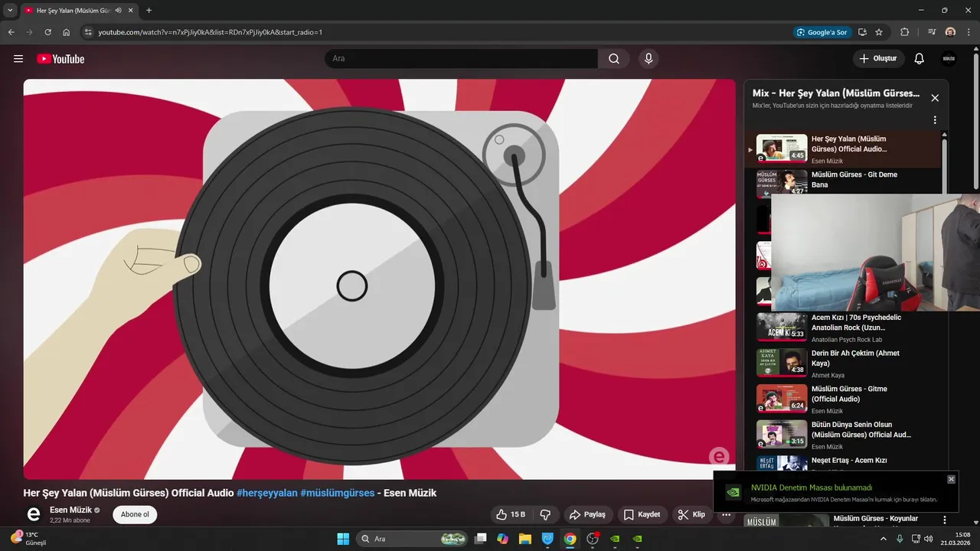Open YouTube notifications bell
The height and width of the screenshot is (551, 980).
click(920, 59)
